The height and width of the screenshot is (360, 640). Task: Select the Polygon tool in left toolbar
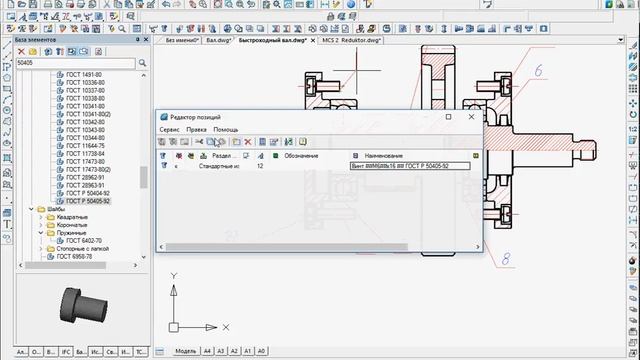pyautogui.click(x=7, y=78)
